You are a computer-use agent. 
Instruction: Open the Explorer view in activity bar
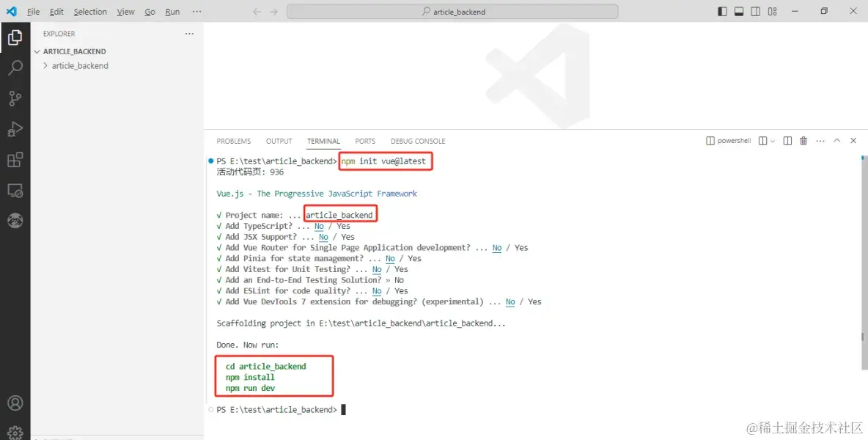(15, 37)
